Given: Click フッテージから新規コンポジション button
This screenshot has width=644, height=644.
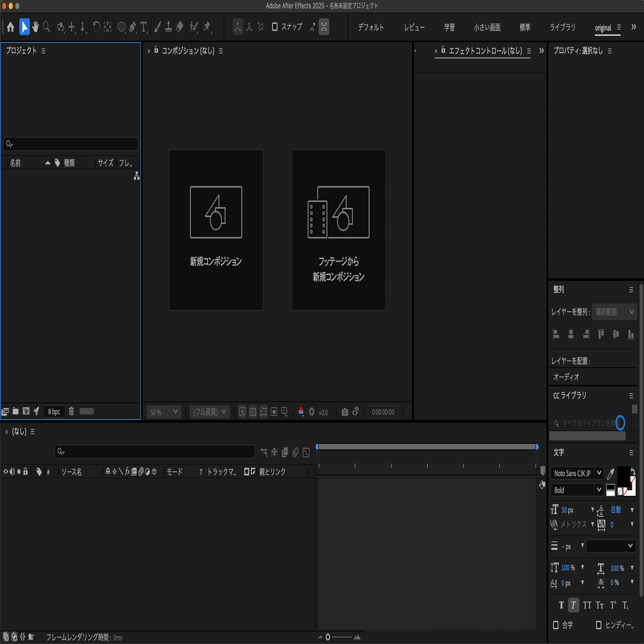Looking at the screenshot, I should tap(339, 230).
